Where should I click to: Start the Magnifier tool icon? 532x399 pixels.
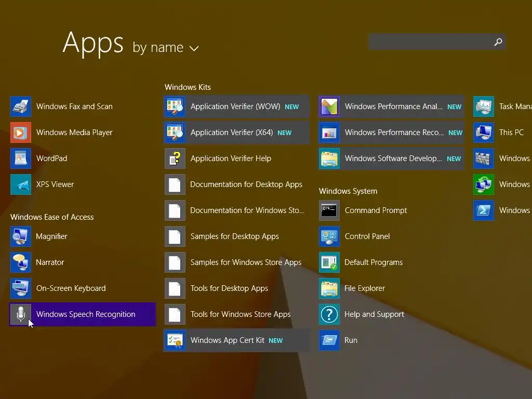coord(21,236)
